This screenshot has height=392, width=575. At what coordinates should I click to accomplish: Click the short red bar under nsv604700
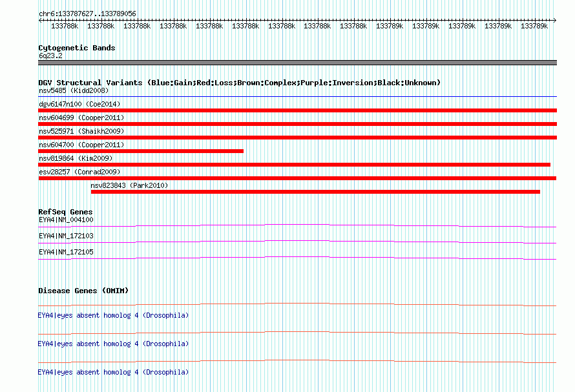[x=141, y=151]
